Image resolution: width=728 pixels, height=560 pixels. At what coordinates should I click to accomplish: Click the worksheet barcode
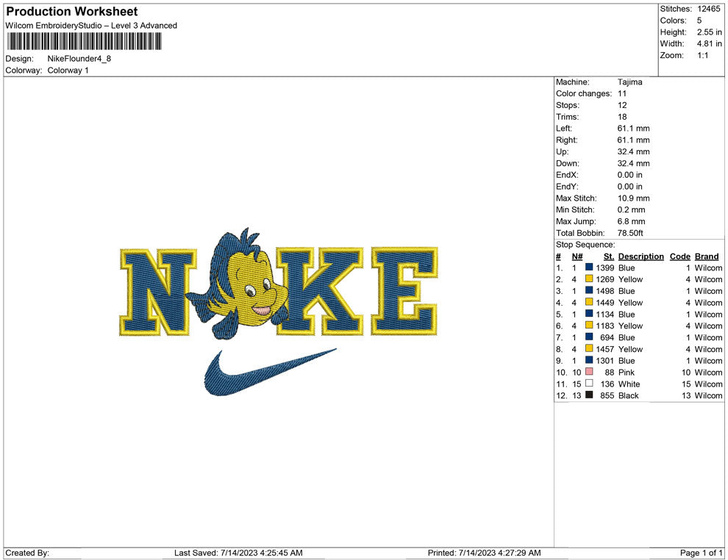(x=84, y=42)
